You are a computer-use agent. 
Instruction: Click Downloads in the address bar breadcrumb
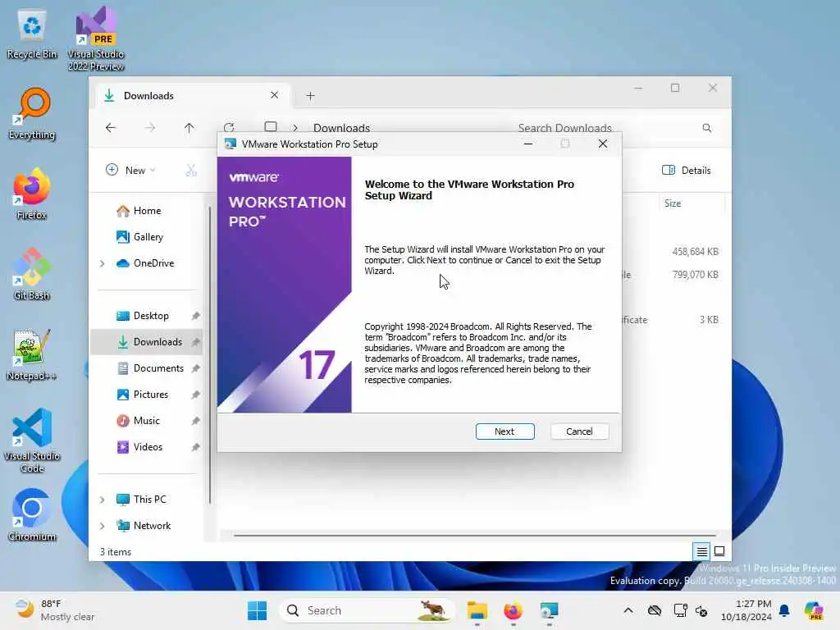[341, 128]
